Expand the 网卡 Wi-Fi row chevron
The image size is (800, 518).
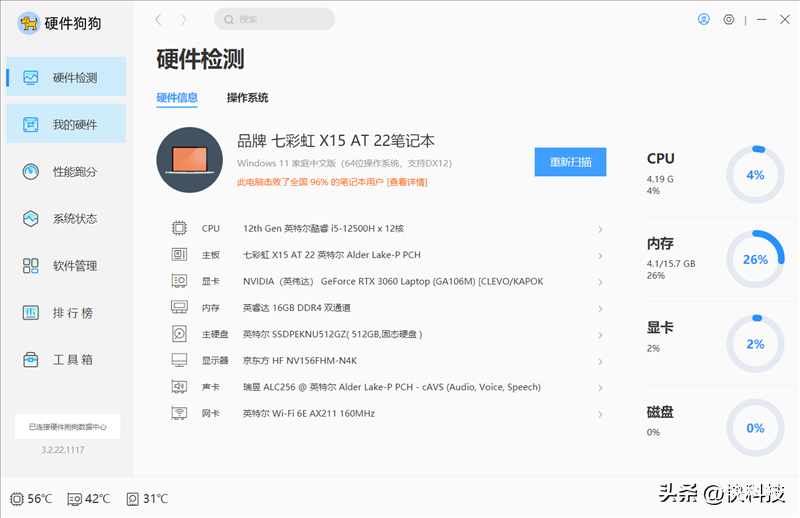click(600, 413)
